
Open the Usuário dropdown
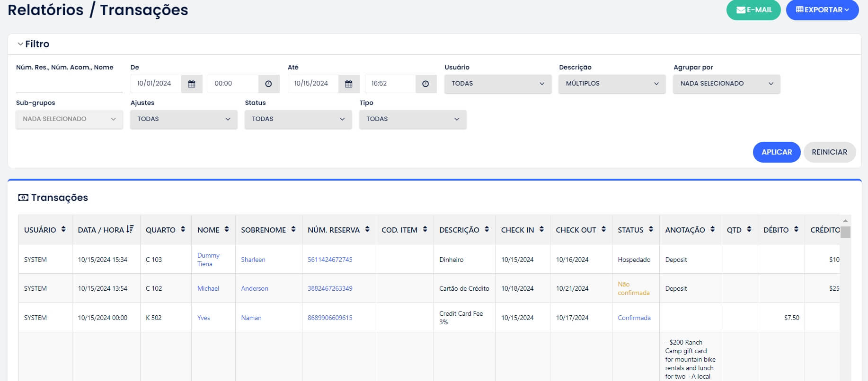pos(498,84)
